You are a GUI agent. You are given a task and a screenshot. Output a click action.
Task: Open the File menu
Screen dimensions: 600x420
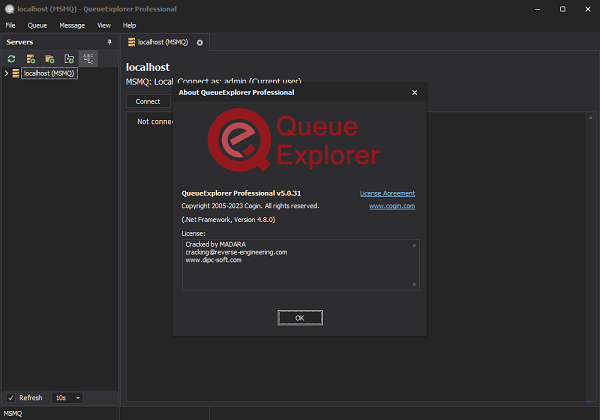coord(10,25)
